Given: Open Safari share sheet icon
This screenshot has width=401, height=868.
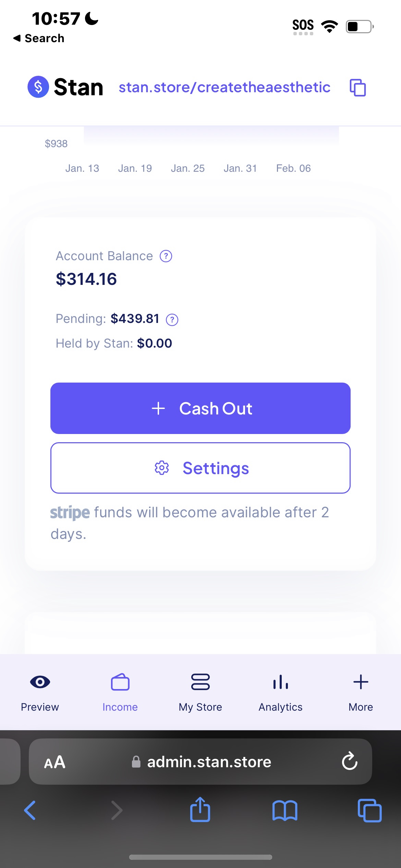Looking at the screenshot, I should [x=200, y=810].
